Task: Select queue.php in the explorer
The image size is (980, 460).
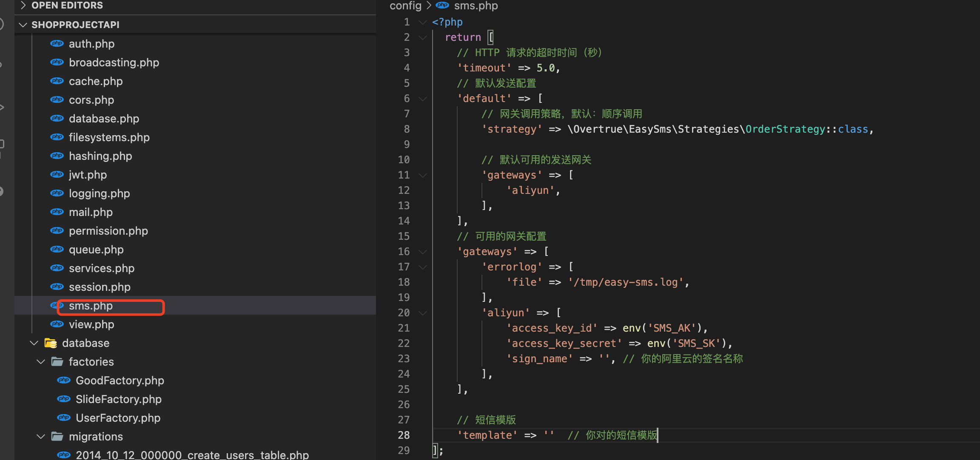Action: point(96,250)
